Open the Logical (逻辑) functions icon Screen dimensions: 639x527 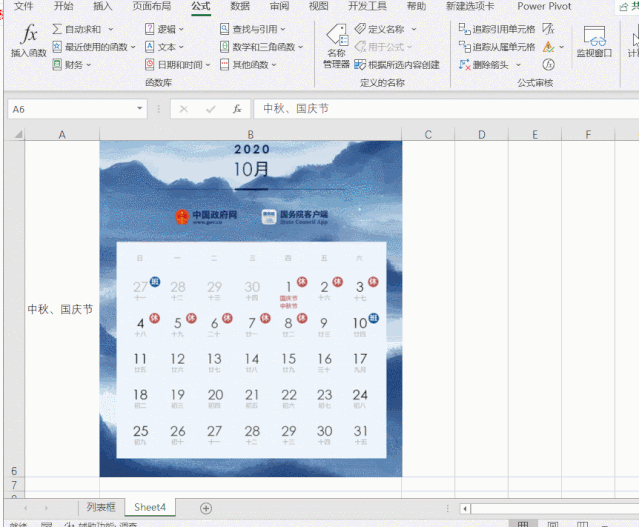click(x=150, y=29)
